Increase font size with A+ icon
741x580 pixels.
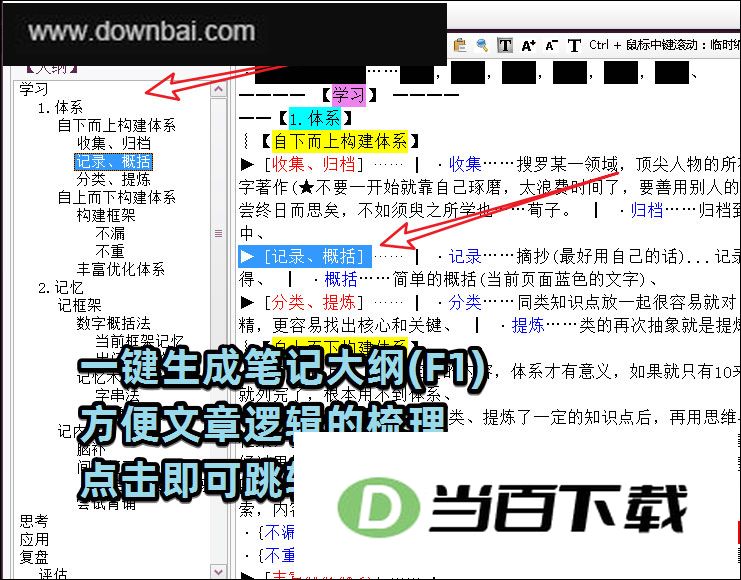tap(528, 45)
